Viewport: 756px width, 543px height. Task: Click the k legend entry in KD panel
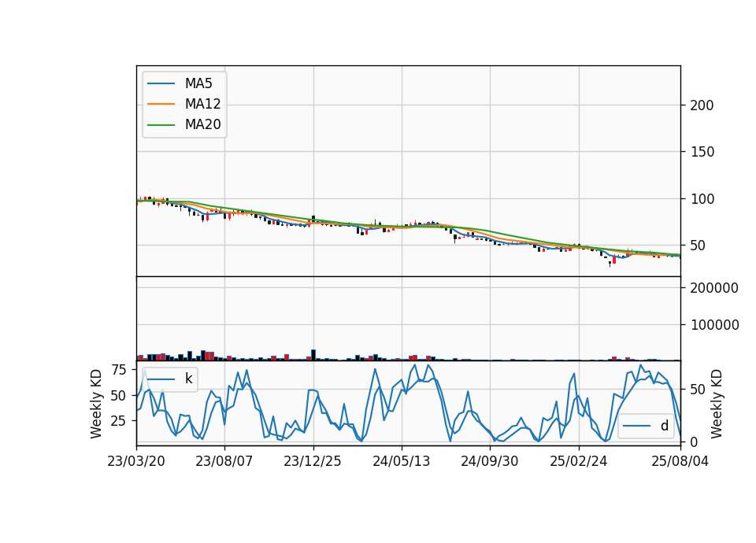[x=170, y=379]
